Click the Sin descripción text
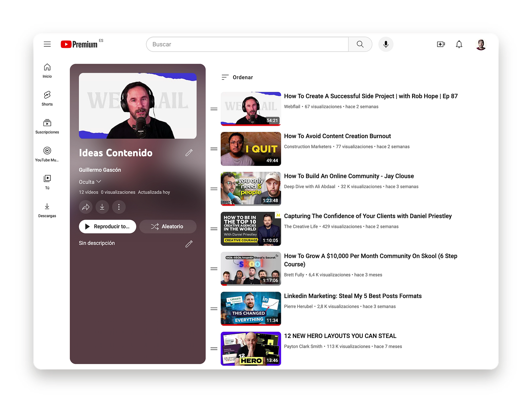 click(97, 243)
